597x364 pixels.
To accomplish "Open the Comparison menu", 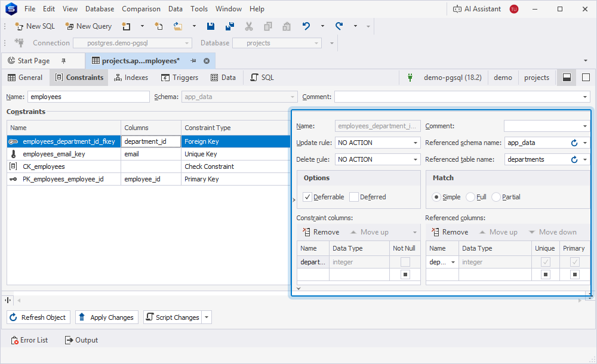I will 141,9.
